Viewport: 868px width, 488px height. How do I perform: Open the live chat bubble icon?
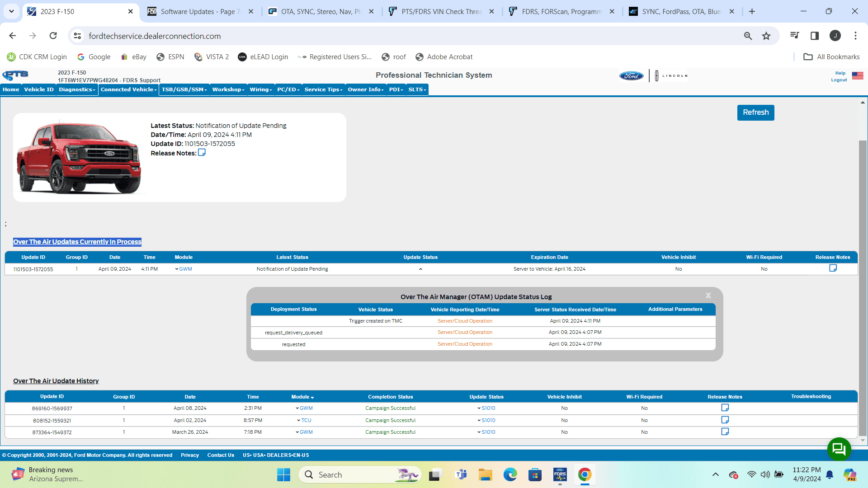click(x=839, y=449)
